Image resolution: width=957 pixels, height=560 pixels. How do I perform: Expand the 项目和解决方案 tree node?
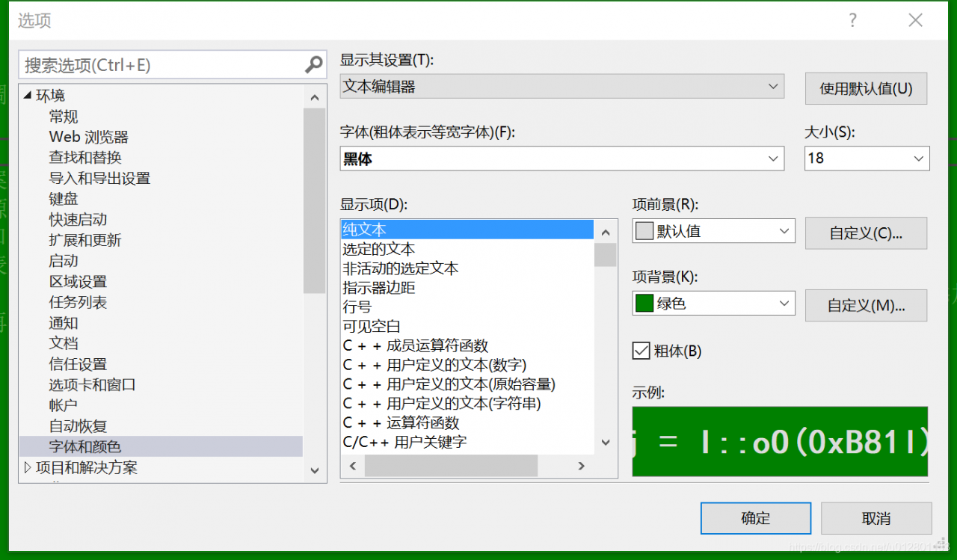click(28, 467)
